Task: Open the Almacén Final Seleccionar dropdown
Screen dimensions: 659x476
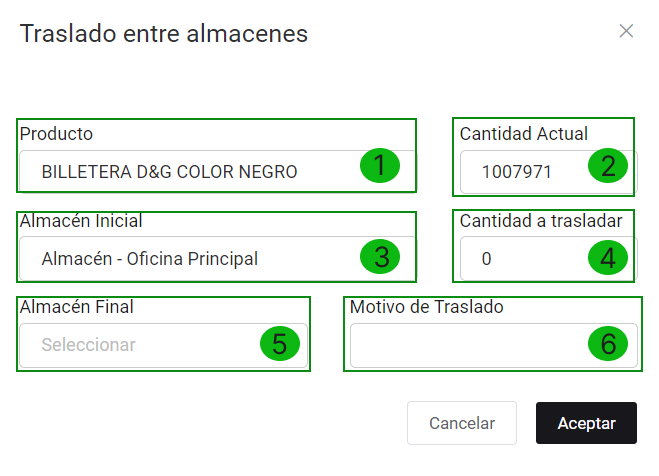Action: coord(140,345)
